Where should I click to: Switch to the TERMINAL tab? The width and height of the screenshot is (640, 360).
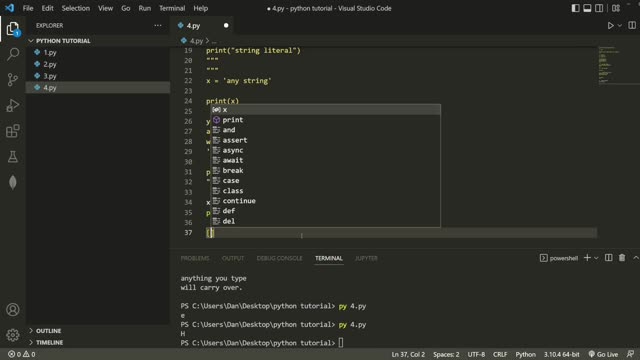[x=329, y=258]
